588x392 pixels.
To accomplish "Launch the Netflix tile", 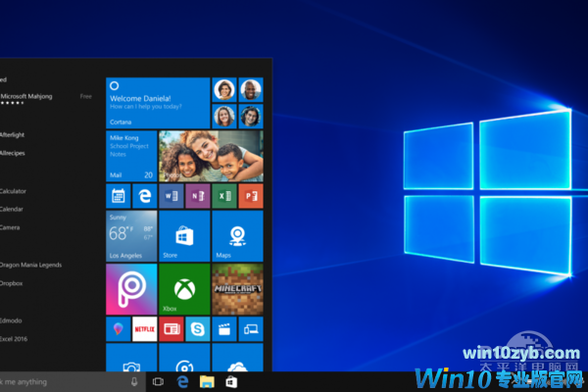I will coord(145,329).
